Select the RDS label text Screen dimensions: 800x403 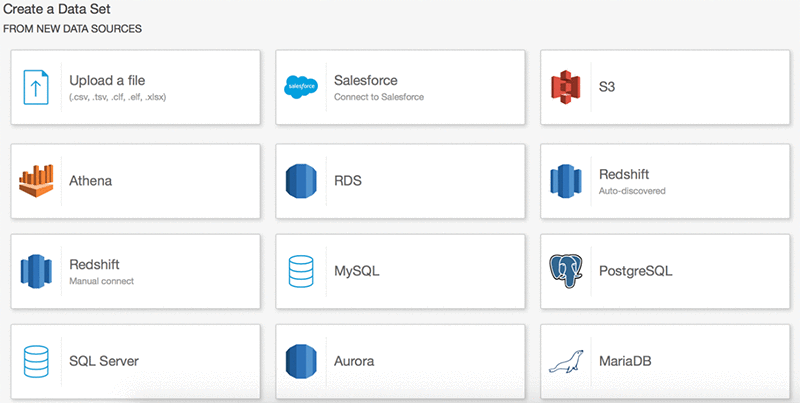point(348,181)
